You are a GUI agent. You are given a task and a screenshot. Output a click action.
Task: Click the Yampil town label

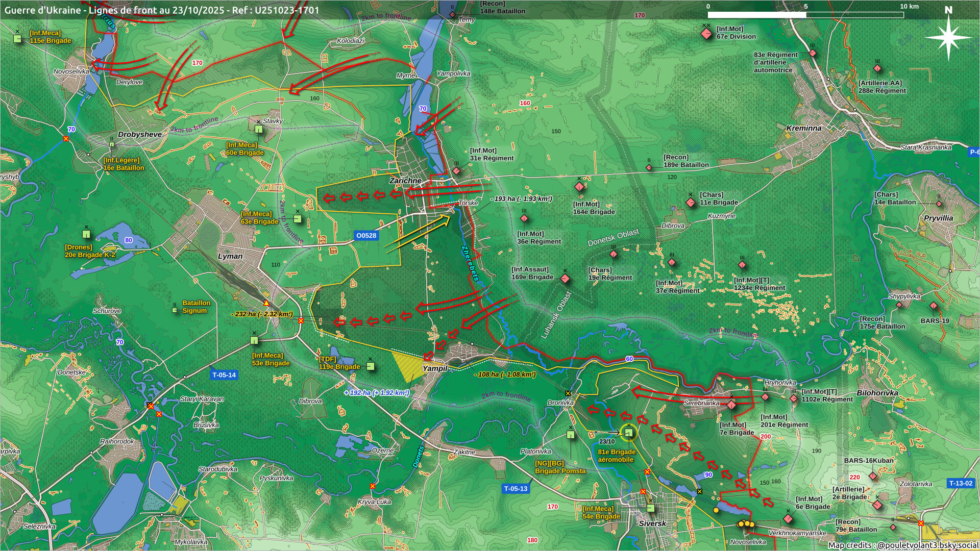[x=434, y=368]
